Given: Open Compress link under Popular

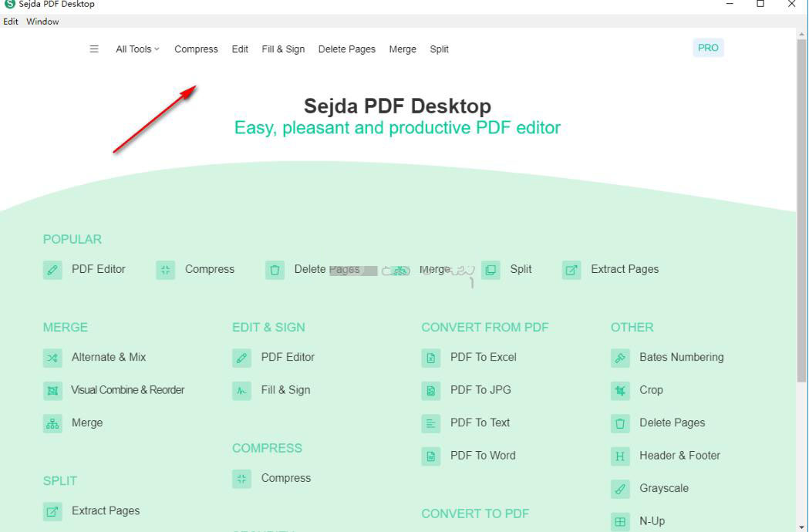Looking at the screenshot, I should point(210,269).
